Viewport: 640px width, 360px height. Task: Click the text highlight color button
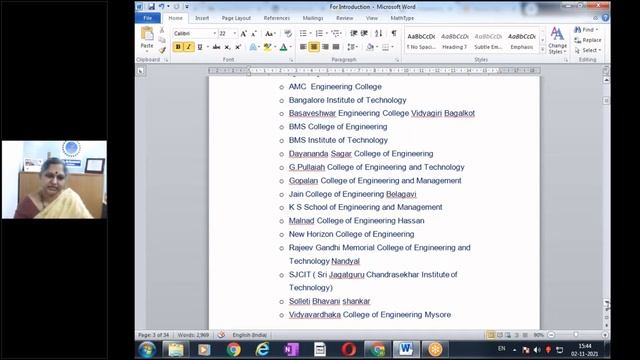pyautogui.click(x=267, y=47)
